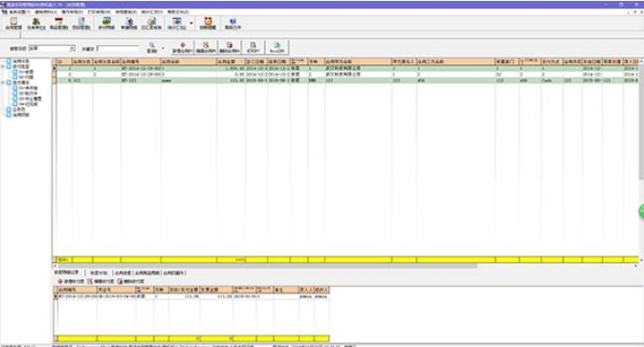The image size is (644, 347).
Task: Collapse the execution status node in the left tree
Action: click(3, 82)
